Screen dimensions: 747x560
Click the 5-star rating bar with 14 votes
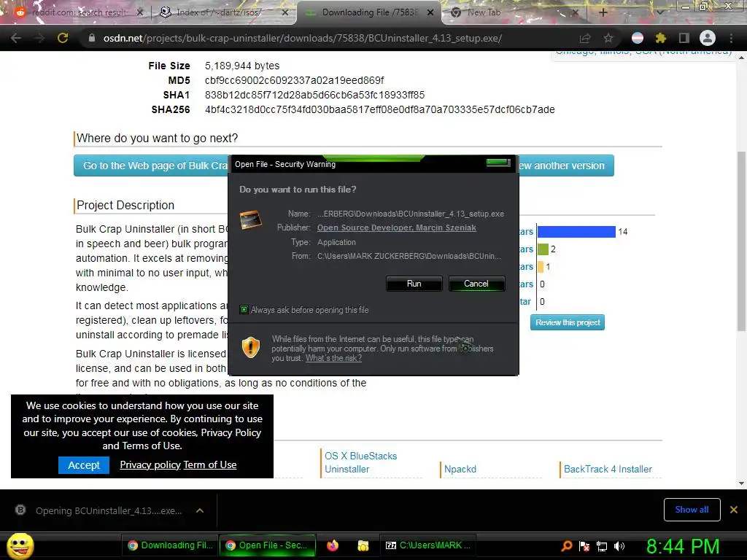click(x=576, y=232)
